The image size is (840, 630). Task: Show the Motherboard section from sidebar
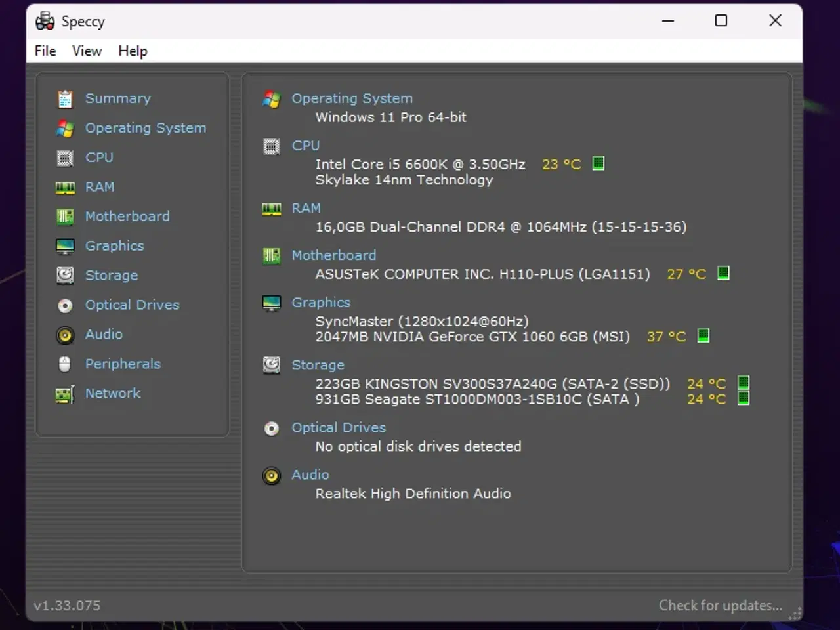(127, 217)
